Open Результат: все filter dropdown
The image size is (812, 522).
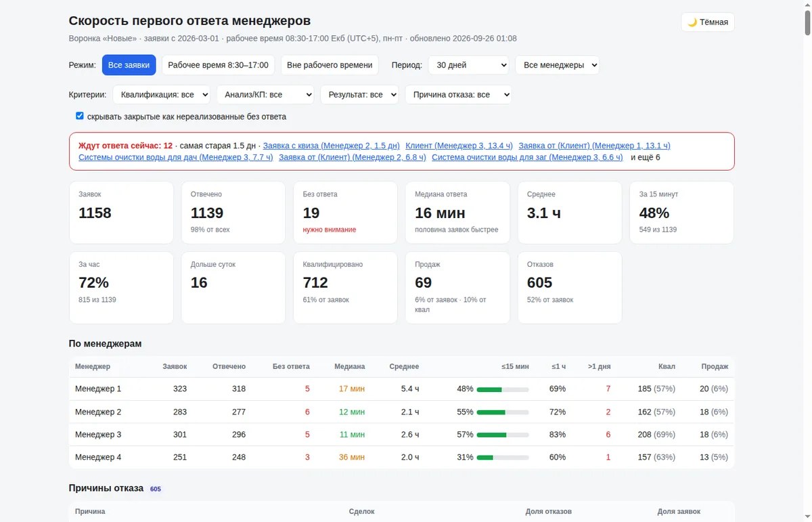pyautogui.click(x=359, y=95)
